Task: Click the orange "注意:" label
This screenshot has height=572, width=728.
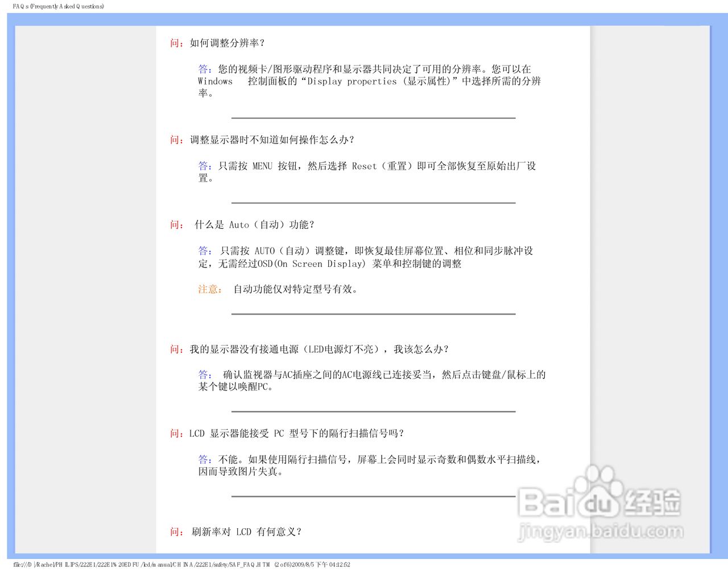Action: pos(210,289)
